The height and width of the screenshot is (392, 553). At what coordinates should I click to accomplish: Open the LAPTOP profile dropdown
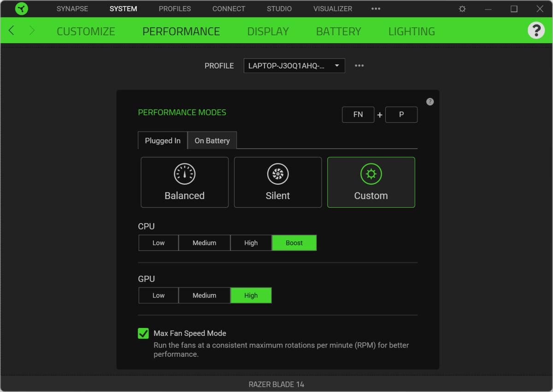click(x=294, y=65)
